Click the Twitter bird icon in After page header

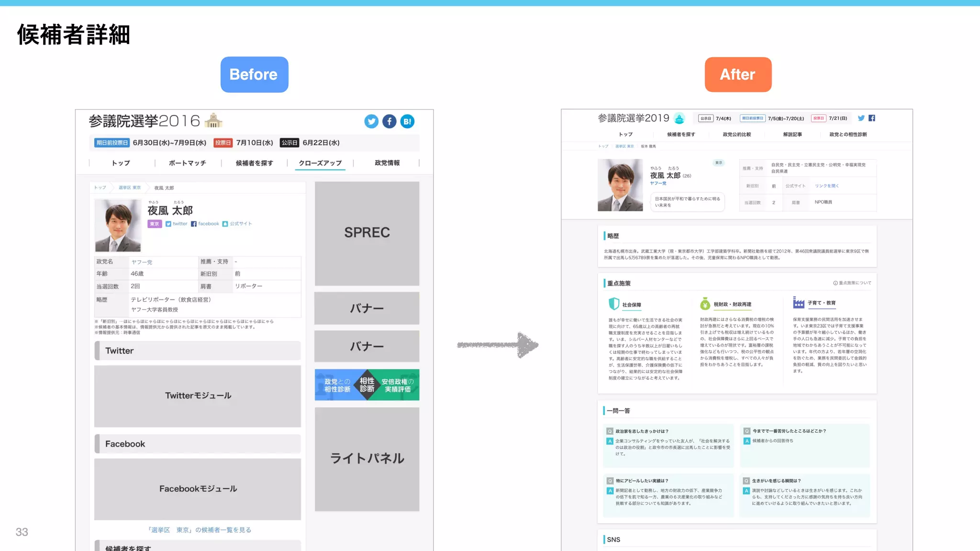click(861, 118)
